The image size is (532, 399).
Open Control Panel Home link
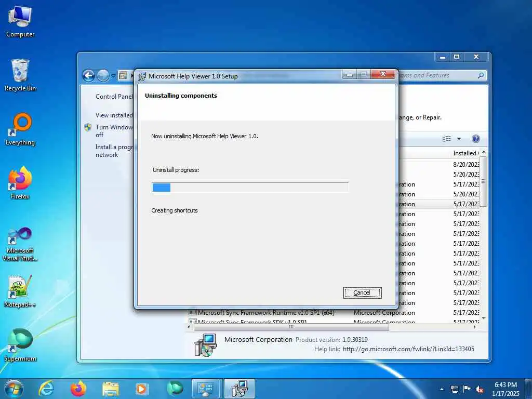(x=114, y=96)
